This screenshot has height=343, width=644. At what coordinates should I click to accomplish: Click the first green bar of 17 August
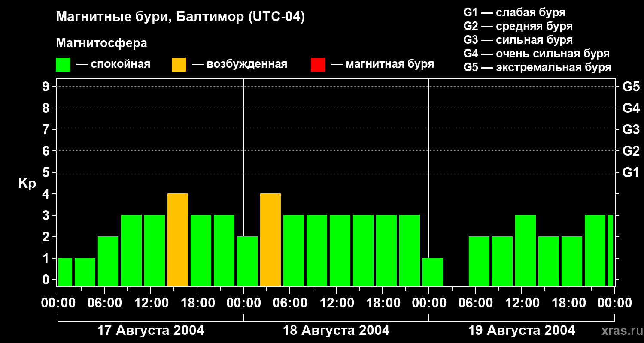click(65, 272)
